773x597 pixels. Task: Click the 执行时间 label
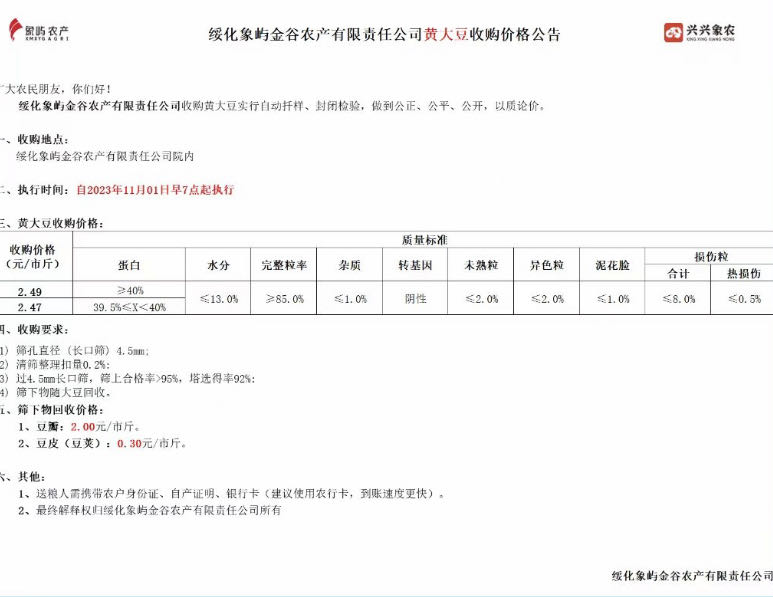coord(35,190)
